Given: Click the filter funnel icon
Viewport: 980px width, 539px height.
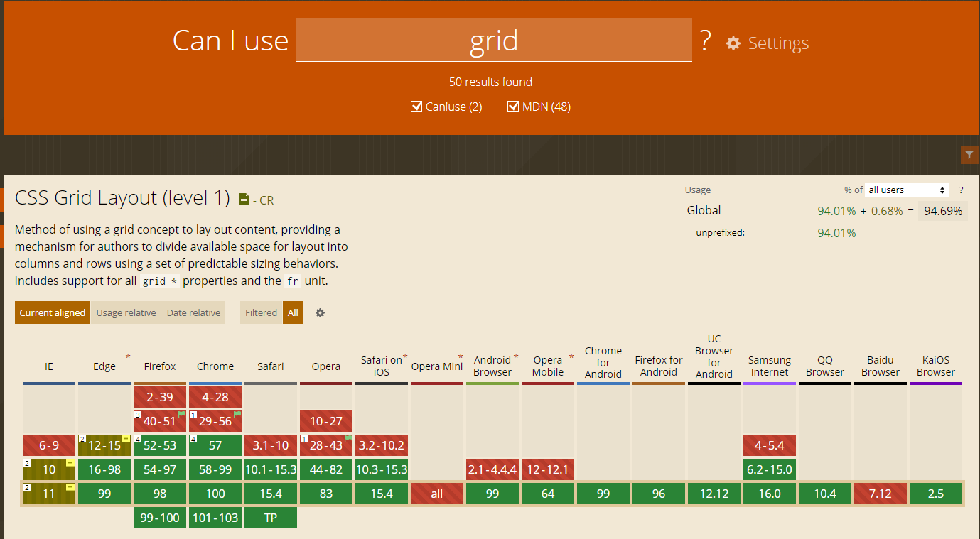Looking at the screenshot, I should [969, 155].
